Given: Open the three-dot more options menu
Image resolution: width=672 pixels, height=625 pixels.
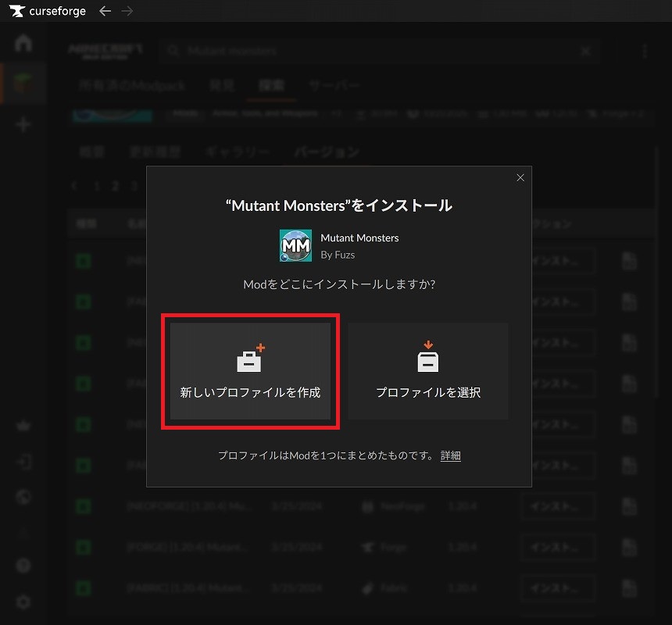Looking at the screenshot, I should pyautogui.click(x=645, y=51).
